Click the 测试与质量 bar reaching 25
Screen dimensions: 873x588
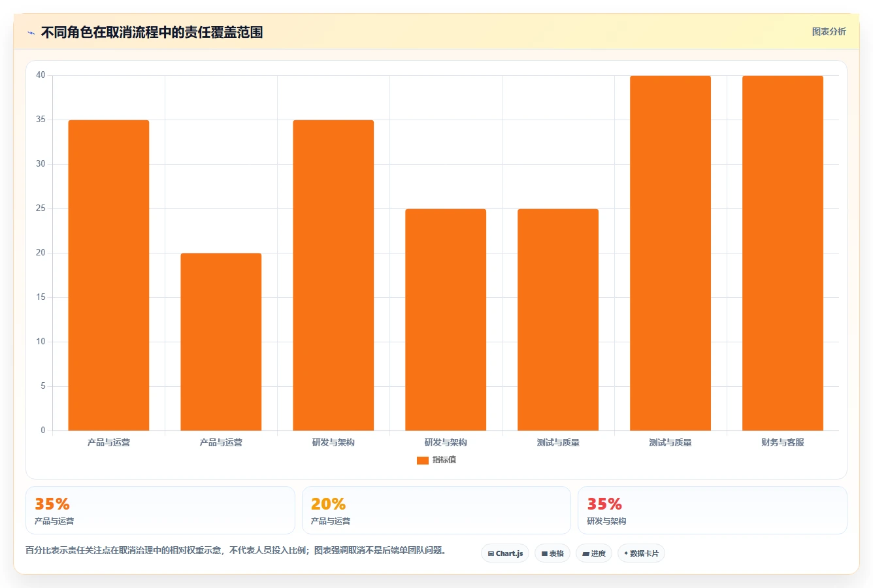click(558, 319)
